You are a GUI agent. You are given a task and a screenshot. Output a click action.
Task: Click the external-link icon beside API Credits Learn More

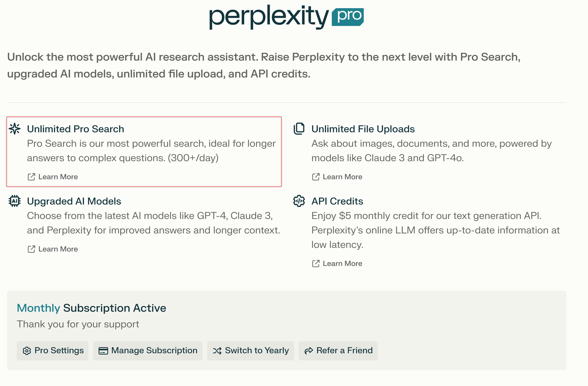(315, 263)
